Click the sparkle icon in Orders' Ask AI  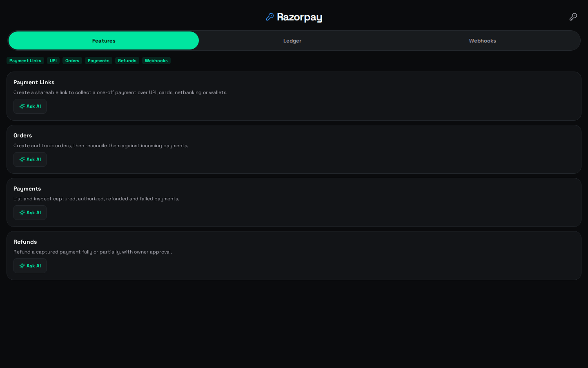pos(22,159)
